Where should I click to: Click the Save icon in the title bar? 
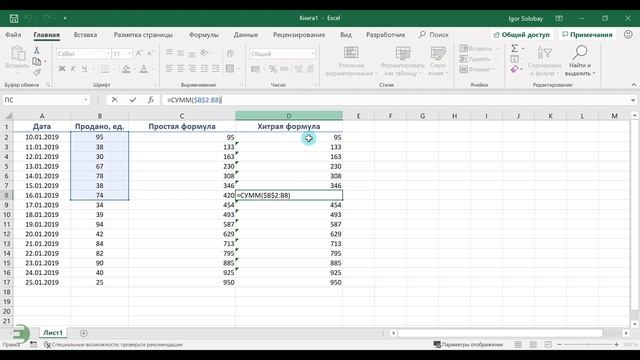point(14,18)
